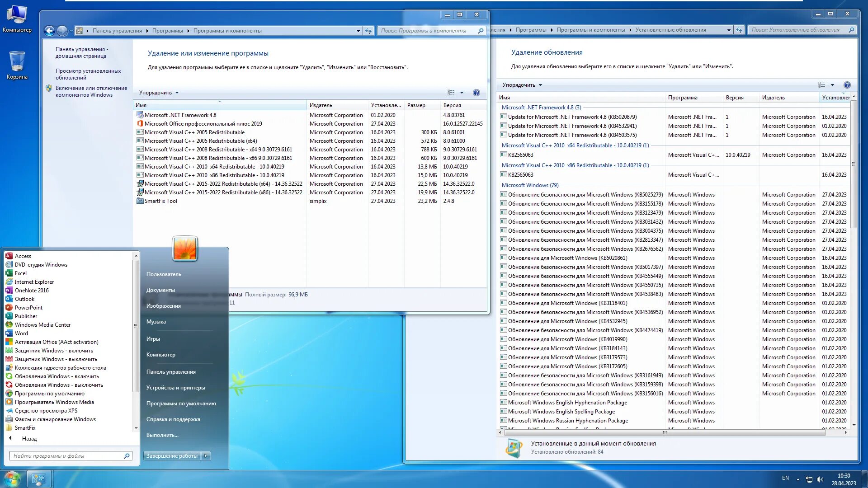Viewport: 868px width, 488px height.
Task: Launch Publisher from Start menu
Action: click(x=26, y=316)
